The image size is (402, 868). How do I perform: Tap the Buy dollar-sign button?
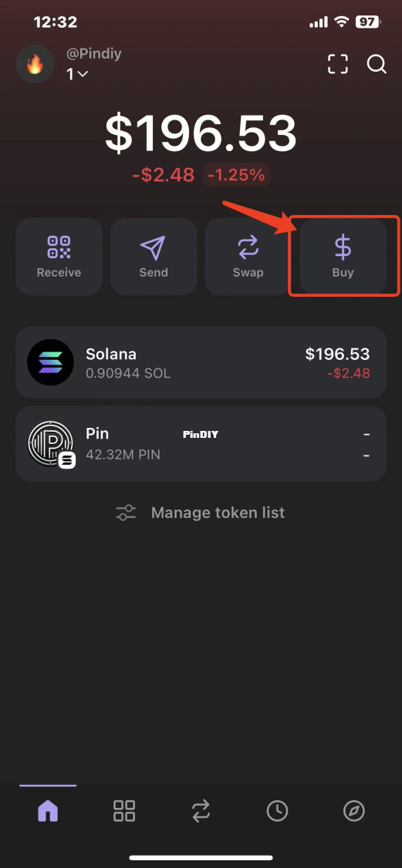tap(343, 256)
